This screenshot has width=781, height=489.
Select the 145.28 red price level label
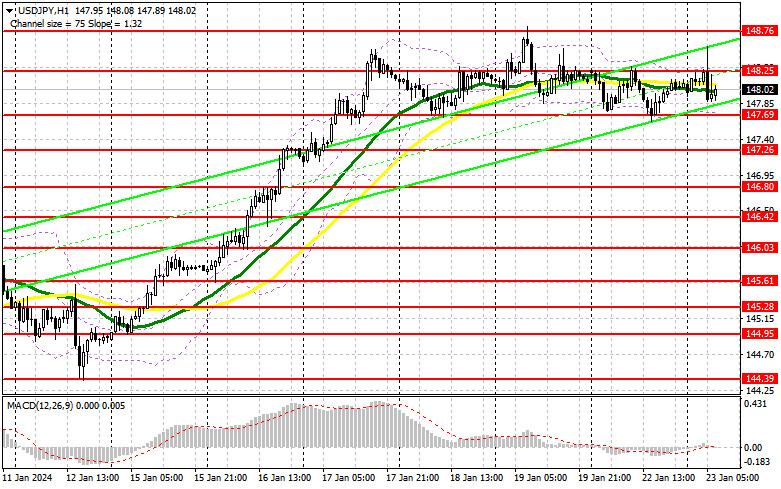(760, 307)
